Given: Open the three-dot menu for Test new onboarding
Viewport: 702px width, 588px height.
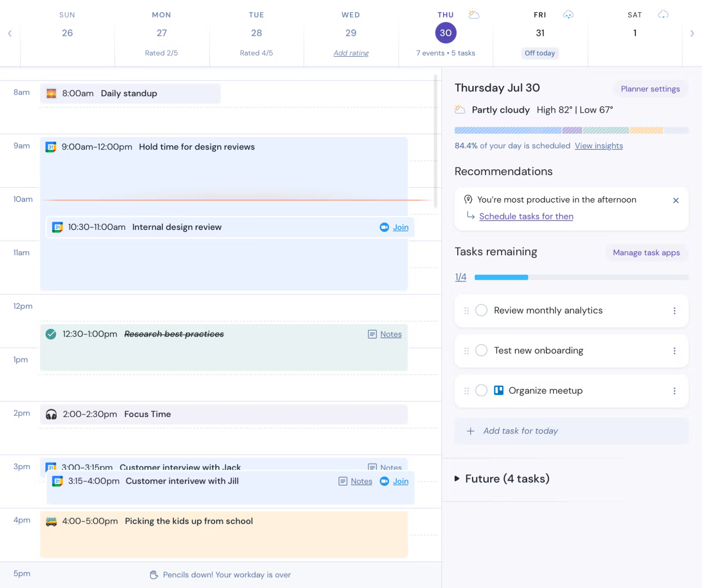Looking at the screenshot, I should pos(674,351).
